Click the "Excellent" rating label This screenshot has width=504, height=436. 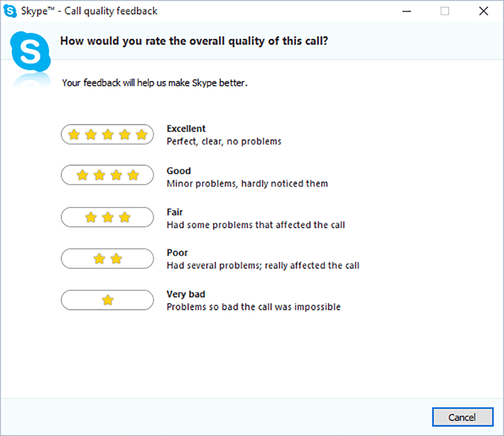pyautogui.click(x=186, y=128)
